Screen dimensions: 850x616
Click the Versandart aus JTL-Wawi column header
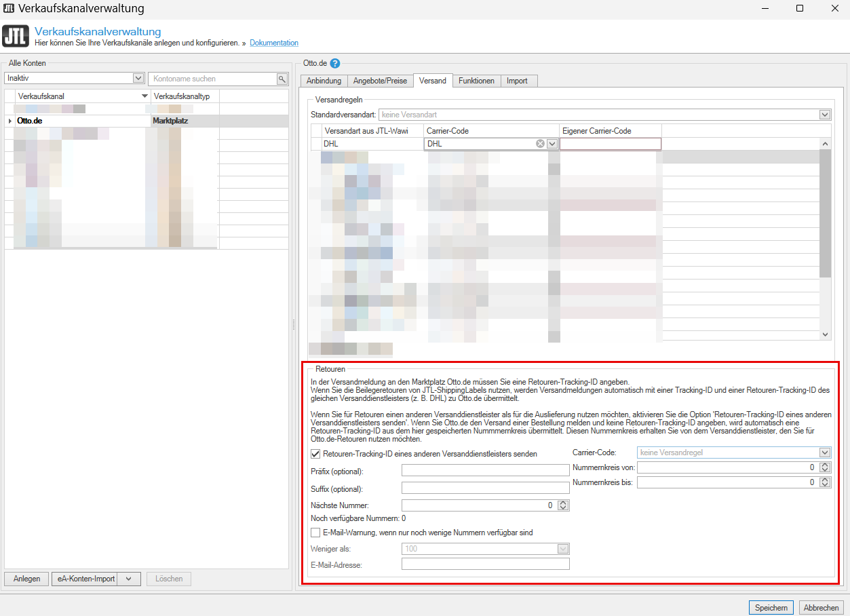click(372, 131)
